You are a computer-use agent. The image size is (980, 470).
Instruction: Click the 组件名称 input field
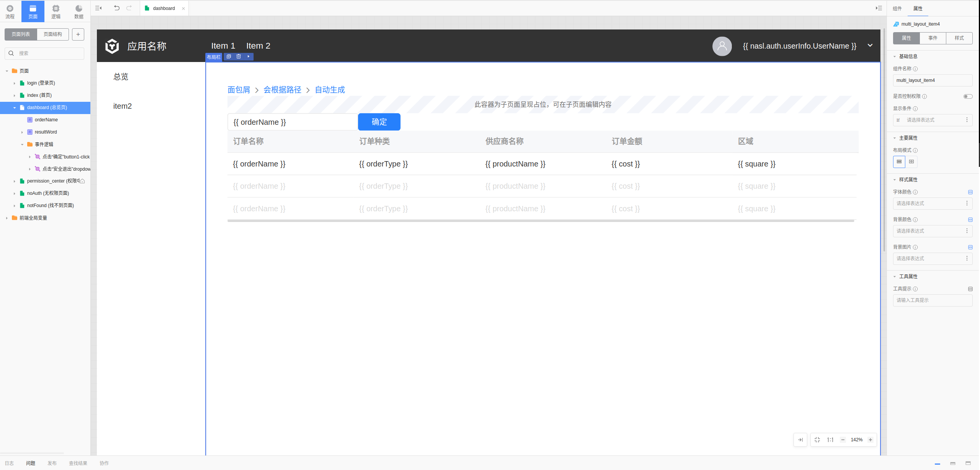click(933, 80)
